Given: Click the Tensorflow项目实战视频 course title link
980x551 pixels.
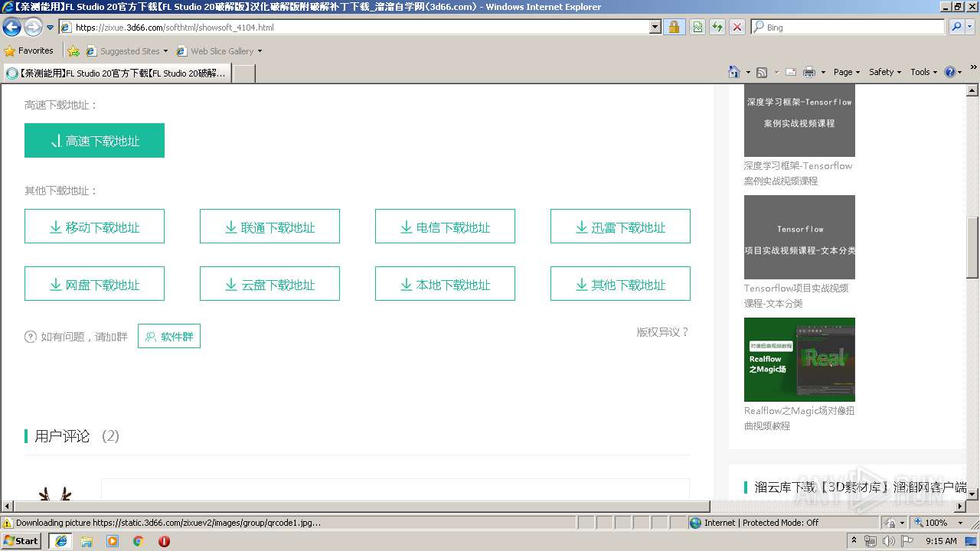Looking at the screenshot, I should (796, 295).
